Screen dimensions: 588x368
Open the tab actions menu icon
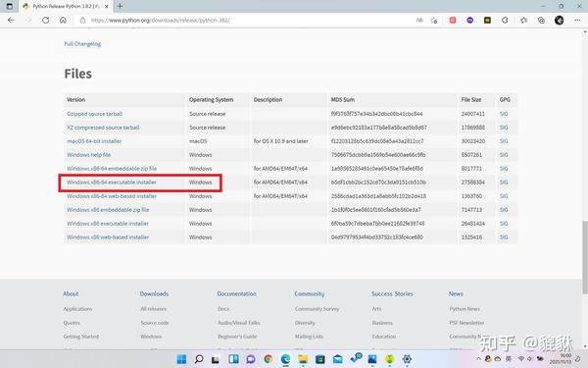pos(10,7)
